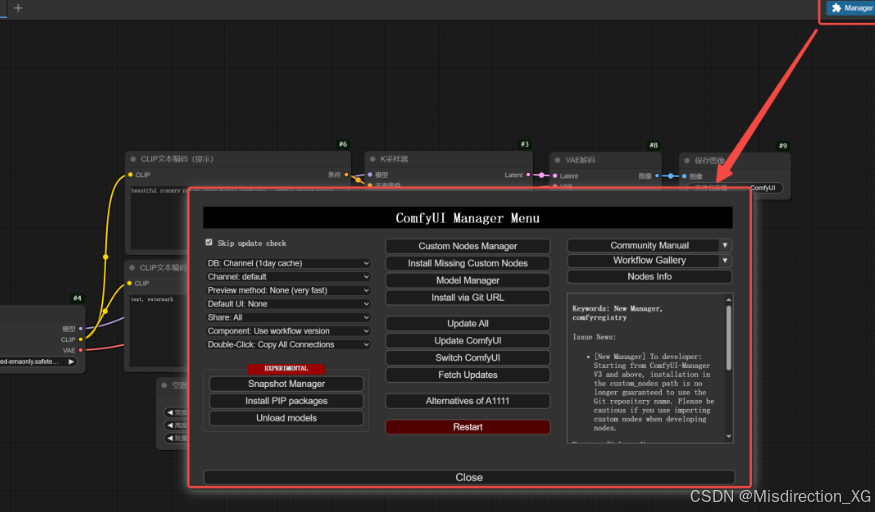Click the EXPERIMENTAL red label
The width and height of the screenshot is (875, 512).
pyautogui.click(x=286, y=369)
